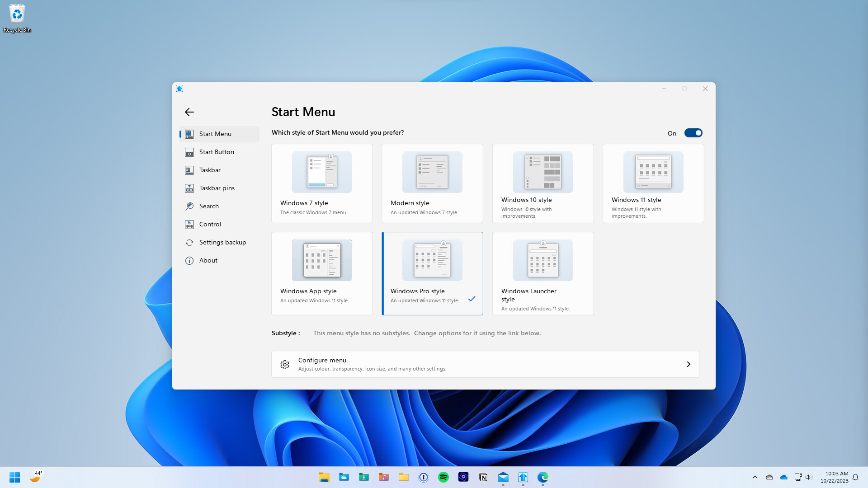Click the Configure menu gear icon
868x488 pixels.
pos(285,364)
